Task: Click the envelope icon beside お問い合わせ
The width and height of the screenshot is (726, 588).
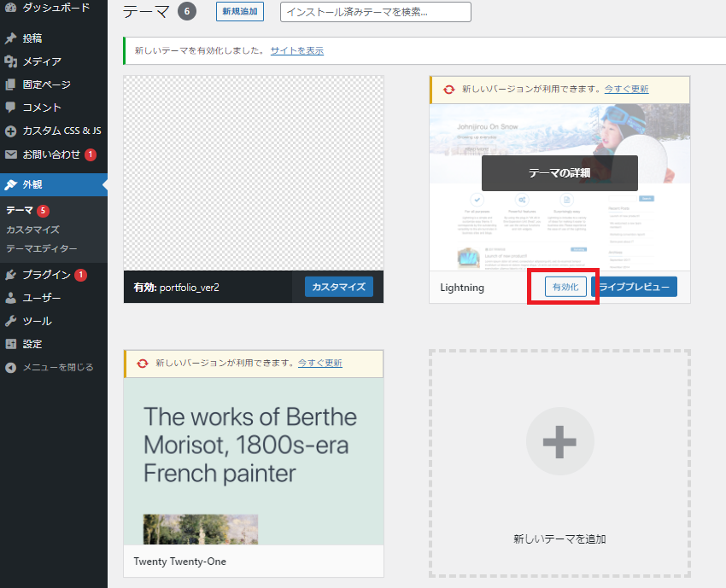Action: tap(10, 154)
